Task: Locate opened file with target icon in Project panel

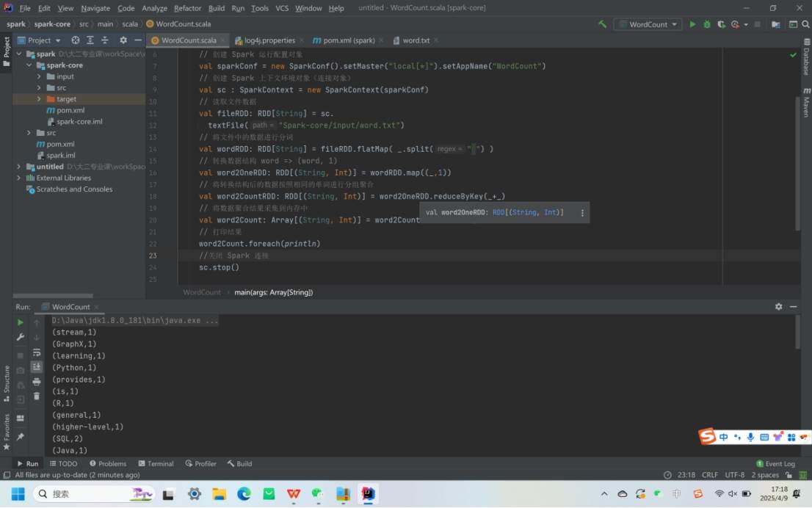Action: click(x=76, y=40)
